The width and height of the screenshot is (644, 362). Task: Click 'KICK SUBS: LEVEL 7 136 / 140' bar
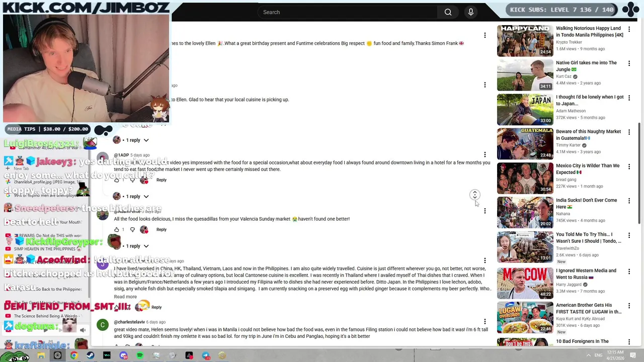click(562, 10)
